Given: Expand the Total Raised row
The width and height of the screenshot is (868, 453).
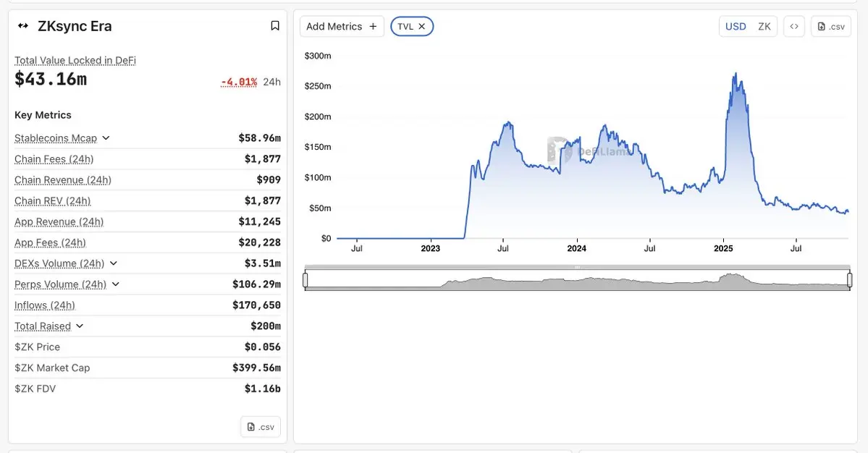Looking at the screenshot, I should point(80,326).
